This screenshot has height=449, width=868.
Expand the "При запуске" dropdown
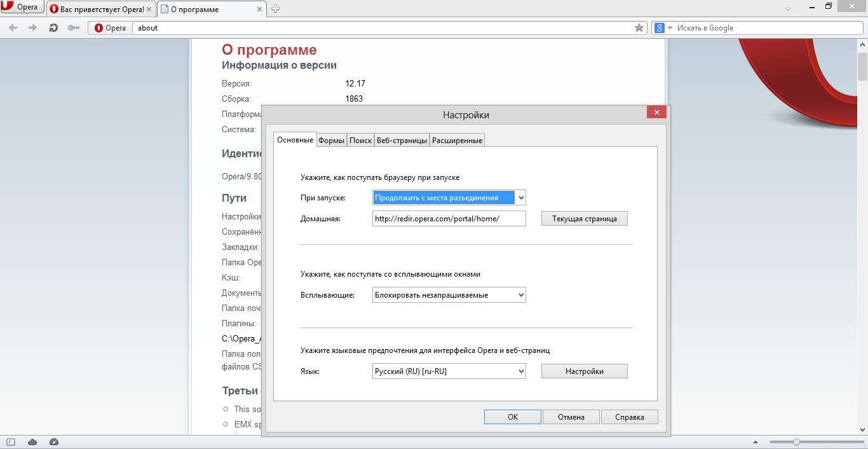[449, 198]
